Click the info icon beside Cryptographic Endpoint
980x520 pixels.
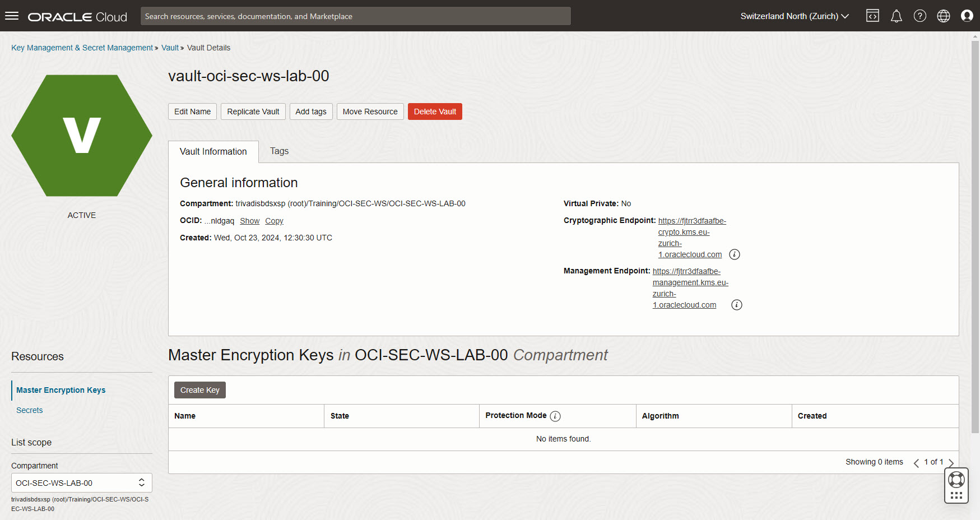[x=735, y=254]
